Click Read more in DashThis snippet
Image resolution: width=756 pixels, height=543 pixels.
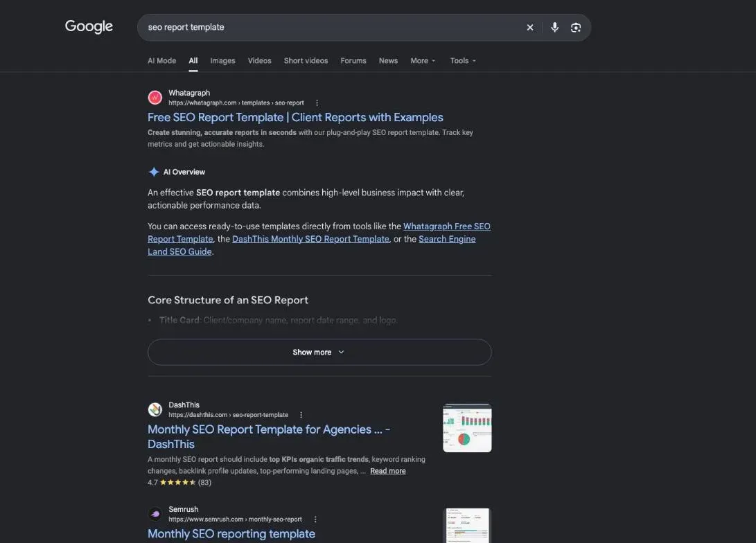(387, 471)
